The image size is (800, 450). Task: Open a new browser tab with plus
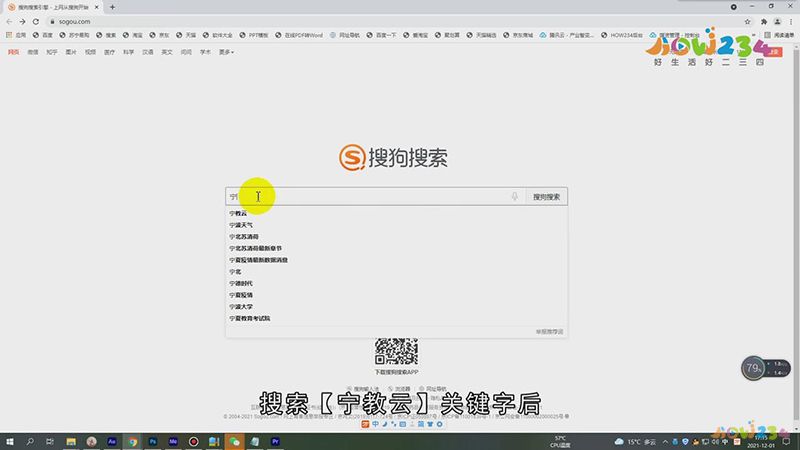tap(112, 7)
